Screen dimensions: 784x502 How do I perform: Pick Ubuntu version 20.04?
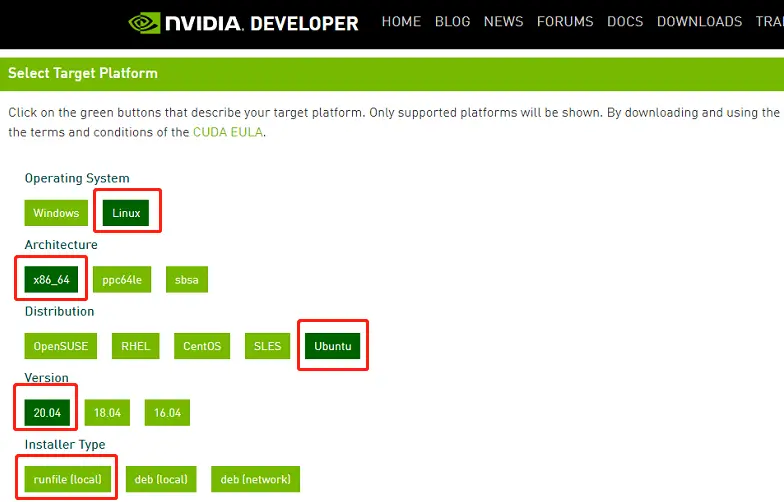(x=47, y=412)
